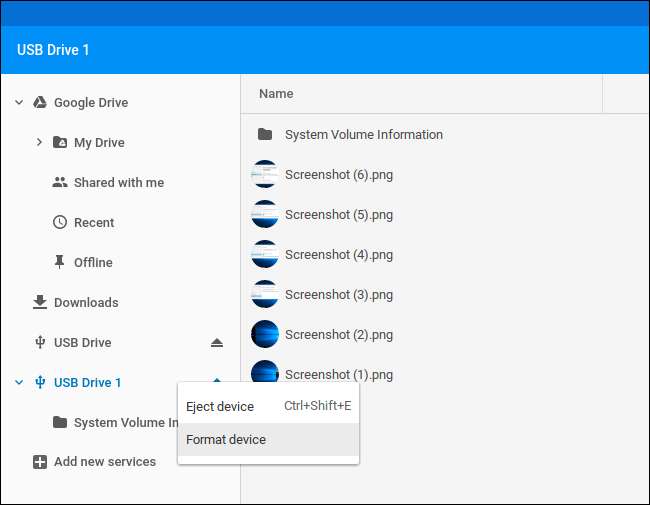Select the Screenshot (4).png file
The height and width of the screenshot is (505, 650).
click(338, 255)
